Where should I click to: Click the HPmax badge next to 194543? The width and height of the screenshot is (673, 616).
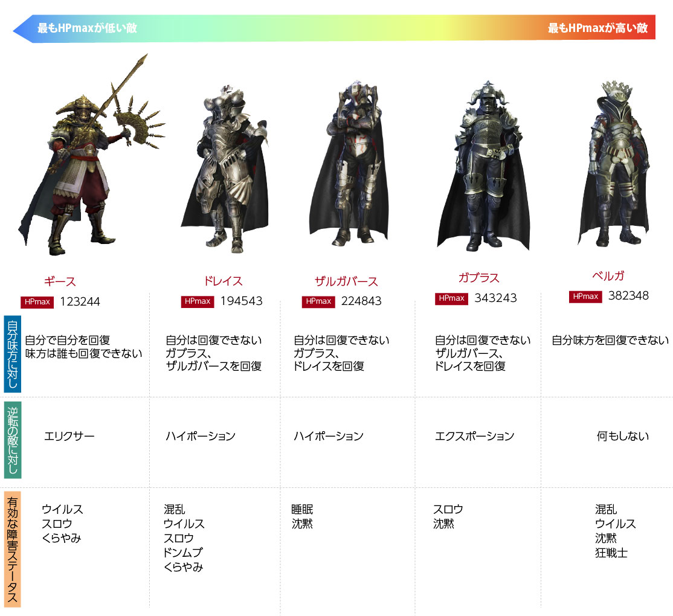pyautogui.click(x=198, y=301)
